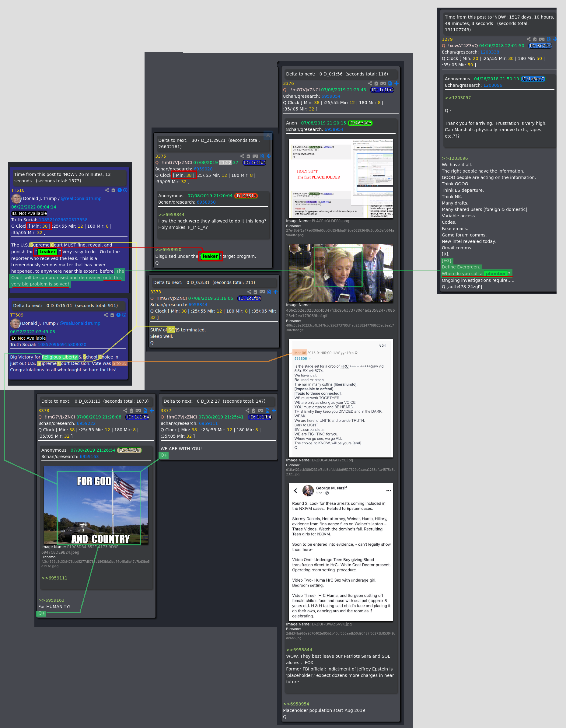Share post 3376 via its share icon
This screenshot has width=566, height=728.
click(x=370, y=83)
